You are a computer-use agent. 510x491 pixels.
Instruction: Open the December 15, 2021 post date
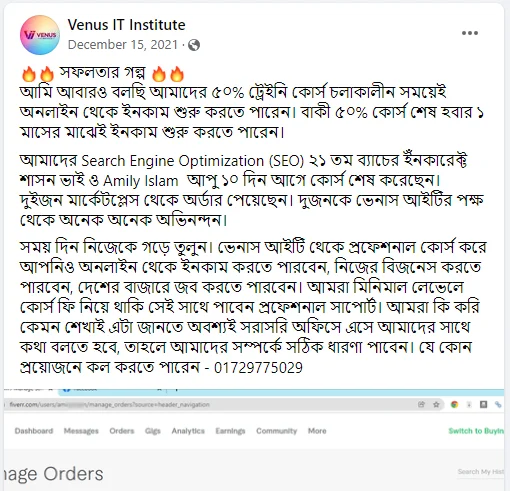point(123,45)
